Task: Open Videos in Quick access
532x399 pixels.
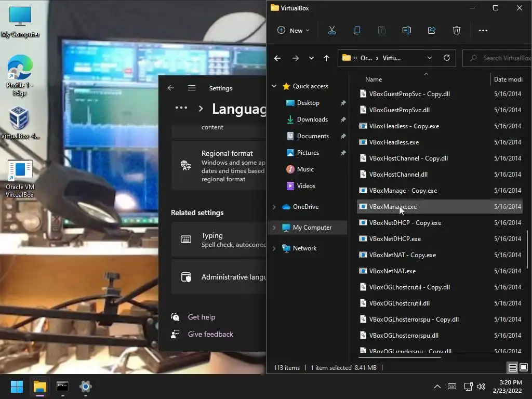Action: pyautogui.click(x=306, y=186)
